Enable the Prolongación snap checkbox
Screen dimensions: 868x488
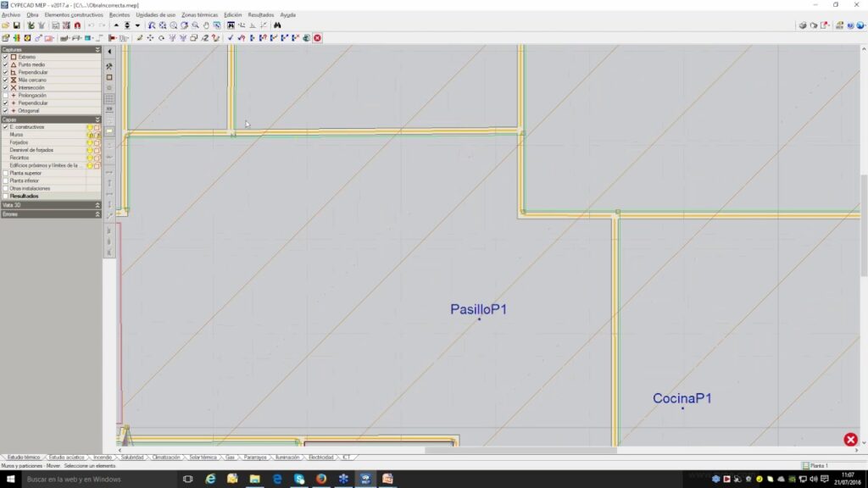click(5, 96)
